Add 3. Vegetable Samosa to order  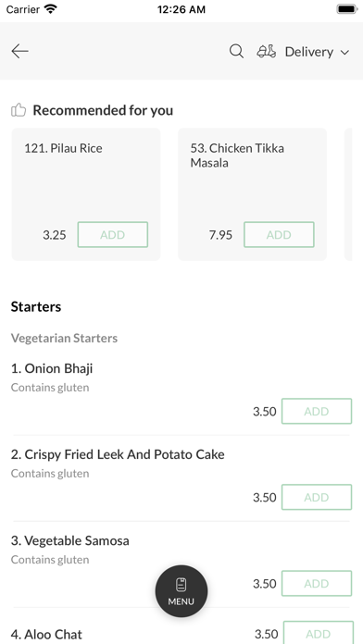317,583
